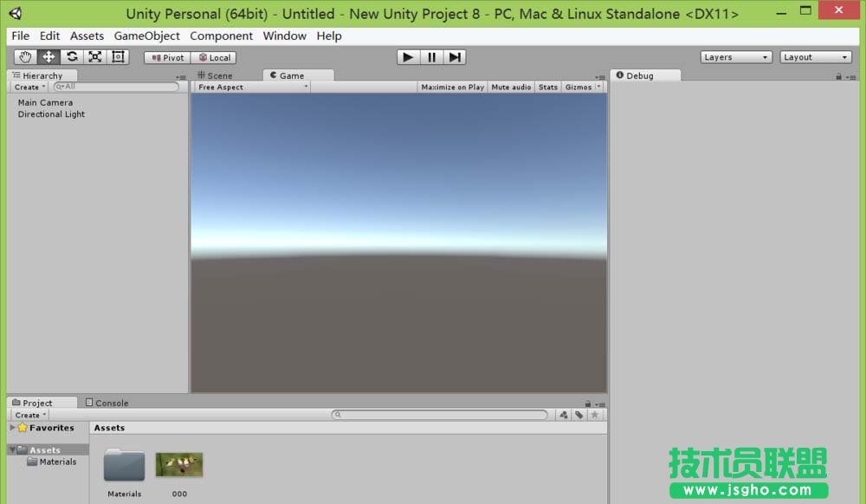Select the Hand tool
The image size is (866, 504).
coord(25,57)
